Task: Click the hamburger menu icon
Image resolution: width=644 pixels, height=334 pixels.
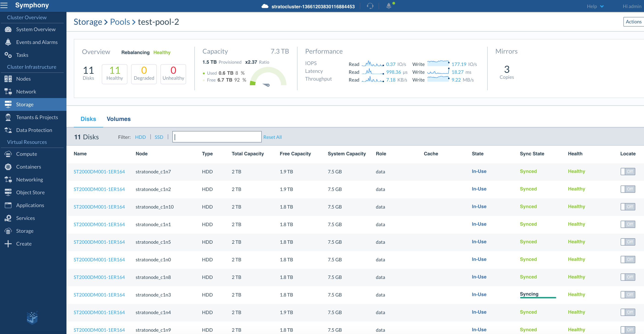Action: click(4, 5)
